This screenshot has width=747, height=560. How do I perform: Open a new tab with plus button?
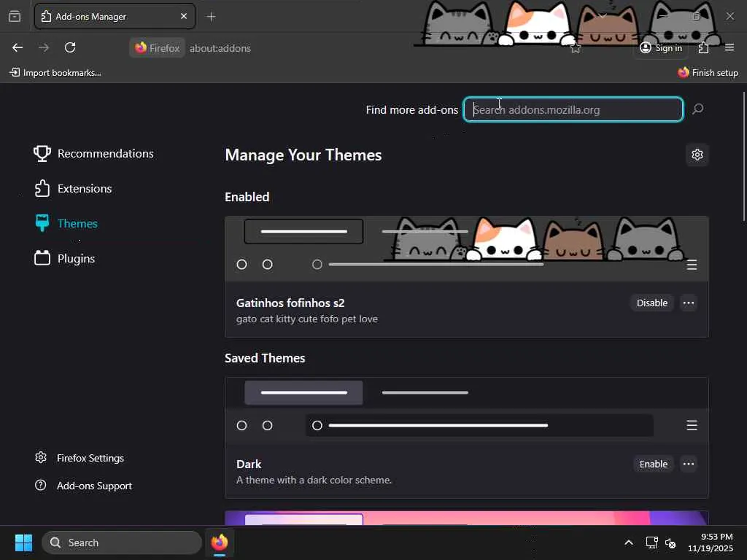(x=211, y=17)
